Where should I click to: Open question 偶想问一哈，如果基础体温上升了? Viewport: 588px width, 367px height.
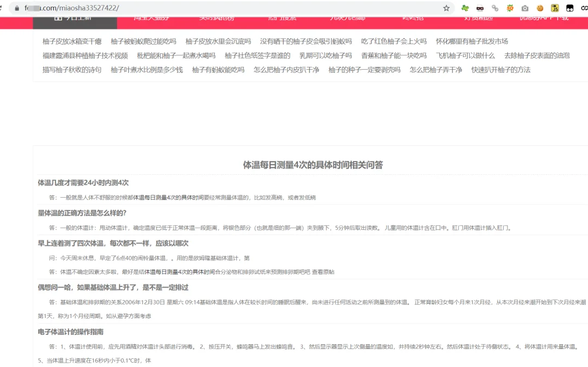(x=113, y=288)
